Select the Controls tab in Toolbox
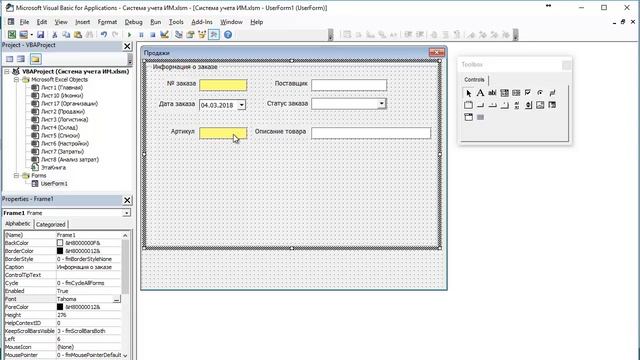Viewport: 640px width, 360px height. [474, 80]
